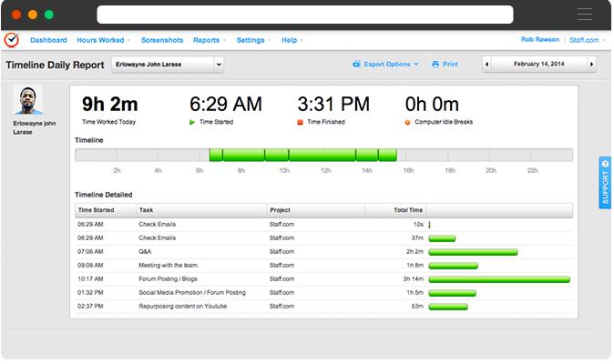Click the 37m Check Emails duration bar
This screenshot has height=364, width=614.
[x=442, y=238]
